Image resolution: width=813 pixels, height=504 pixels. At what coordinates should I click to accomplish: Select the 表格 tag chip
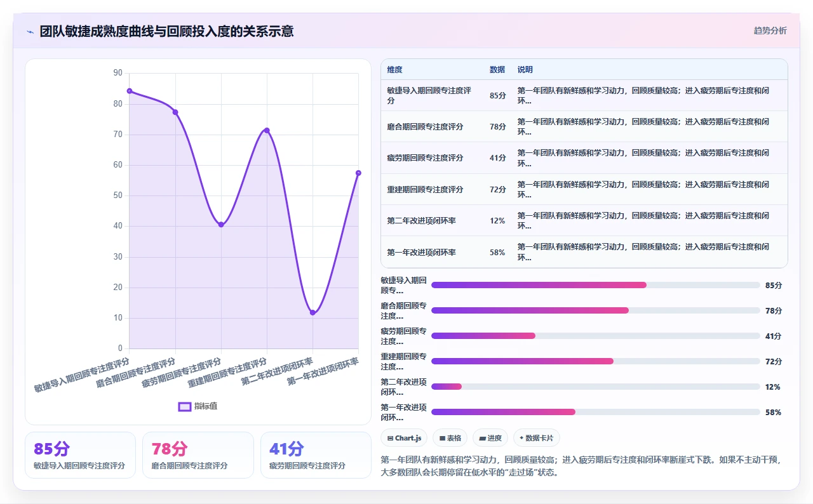click(450, 438)
